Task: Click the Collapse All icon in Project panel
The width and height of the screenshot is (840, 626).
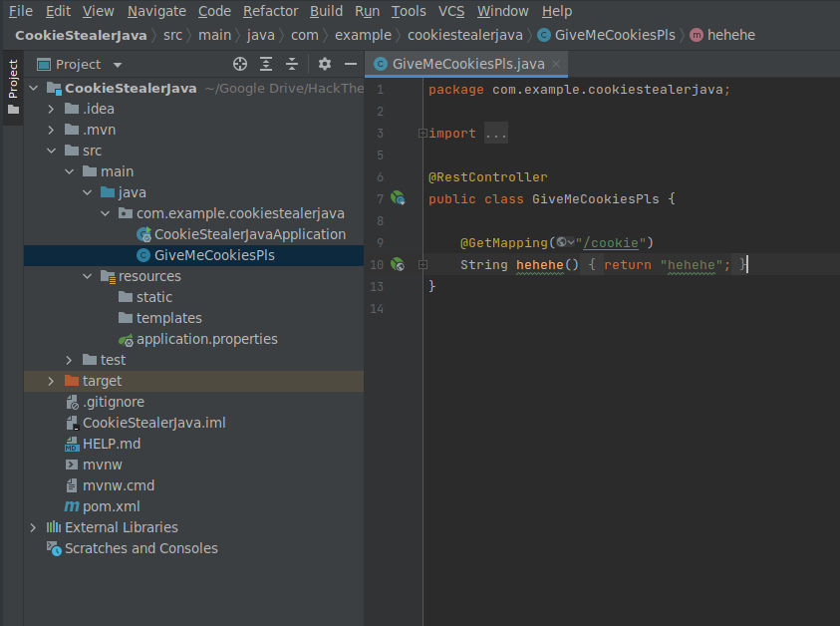Action: [292, 64]
